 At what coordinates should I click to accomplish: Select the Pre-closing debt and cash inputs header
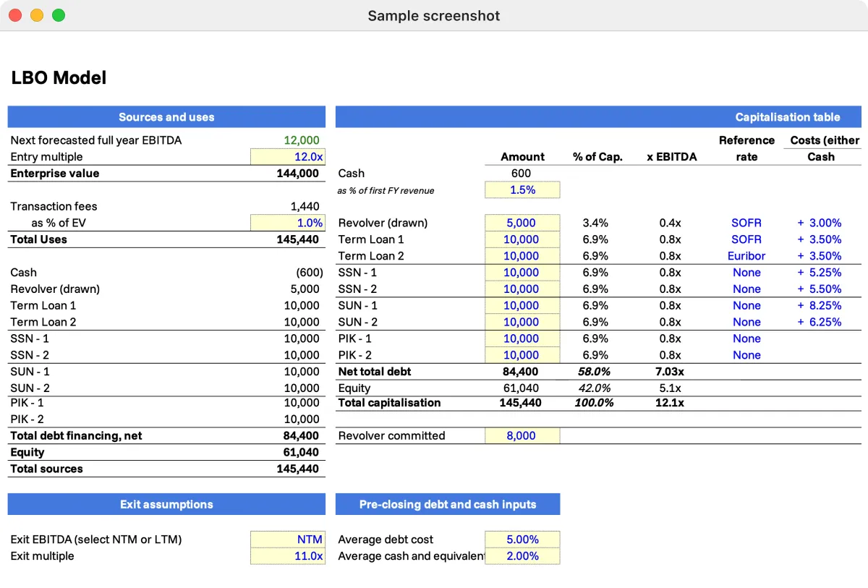click(x=447, y=504)
